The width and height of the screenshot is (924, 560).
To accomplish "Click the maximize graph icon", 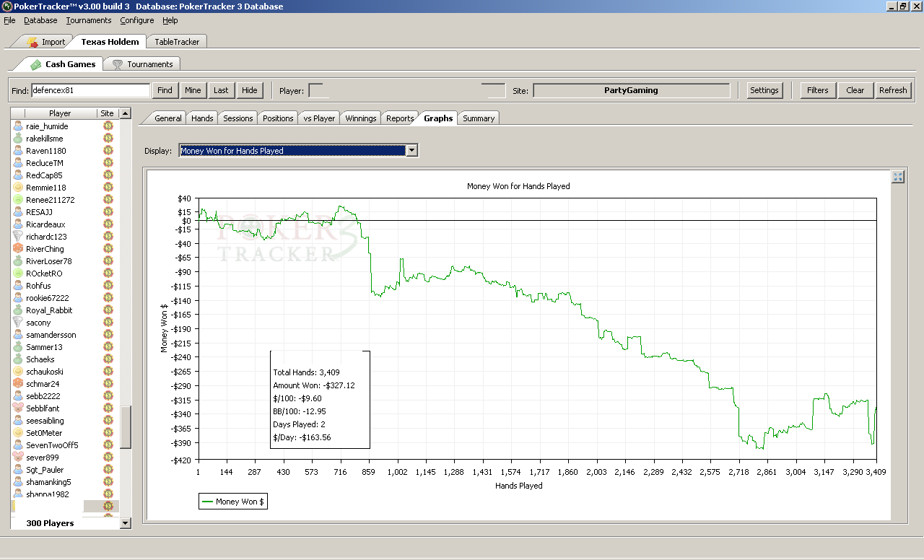I will click(898, 177).
